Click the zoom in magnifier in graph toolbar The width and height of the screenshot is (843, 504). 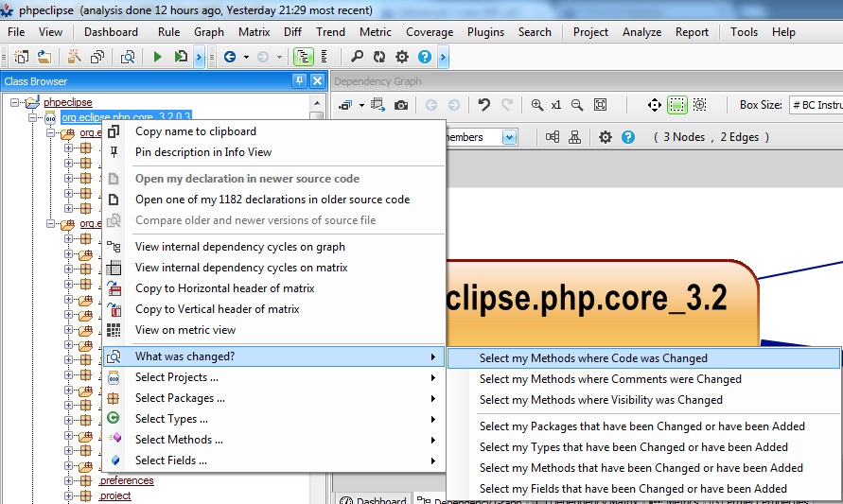537,105
